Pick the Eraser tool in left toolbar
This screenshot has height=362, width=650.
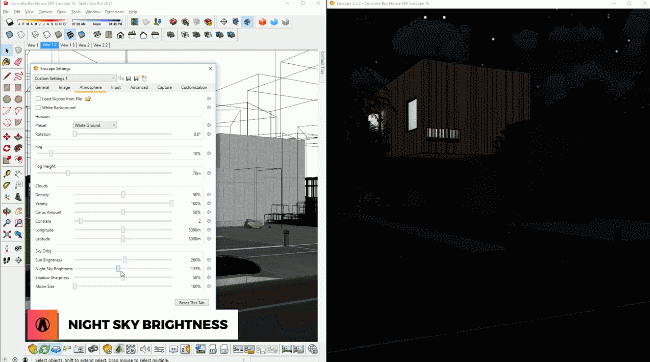pyautogui.click(x=18, y=62)
